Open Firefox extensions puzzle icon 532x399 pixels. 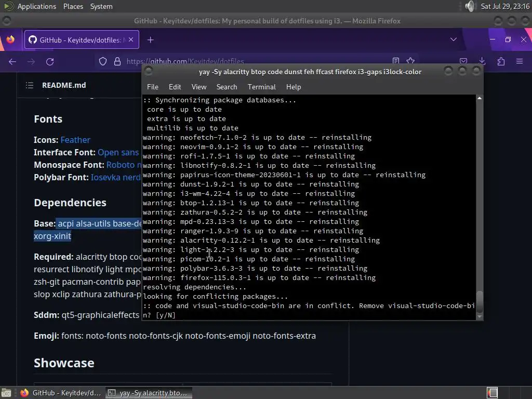pyautogui.click(x=501, y=61)
